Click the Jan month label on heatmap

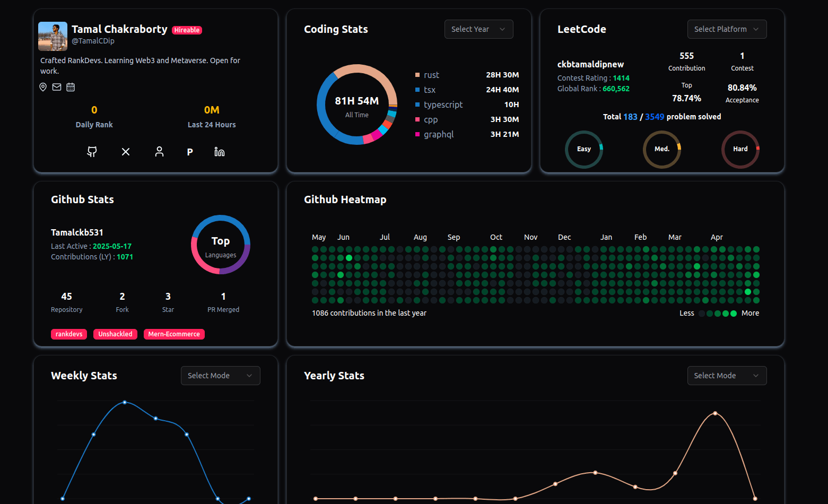click(x=606, y=237)
